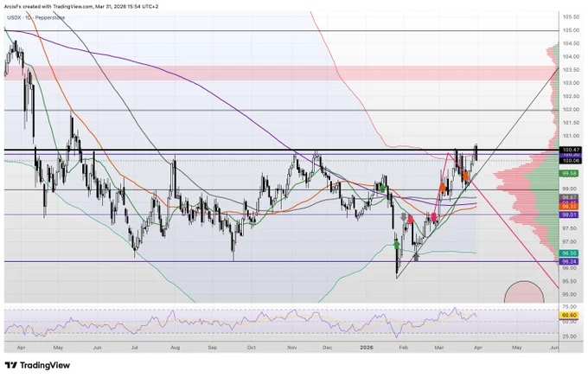Click the Nov label on time axis
Viewport: 588px width, 378px height.
292,348
